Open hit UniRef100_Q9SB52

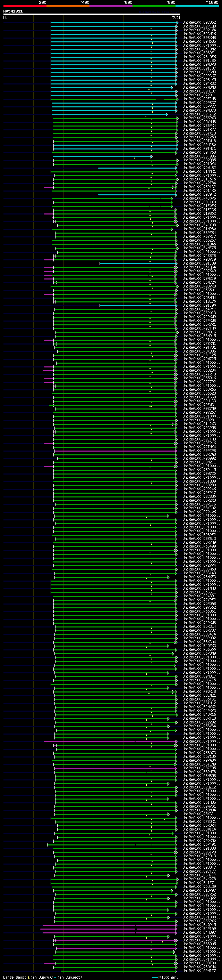pyautogui.click(x=199, y=23)
